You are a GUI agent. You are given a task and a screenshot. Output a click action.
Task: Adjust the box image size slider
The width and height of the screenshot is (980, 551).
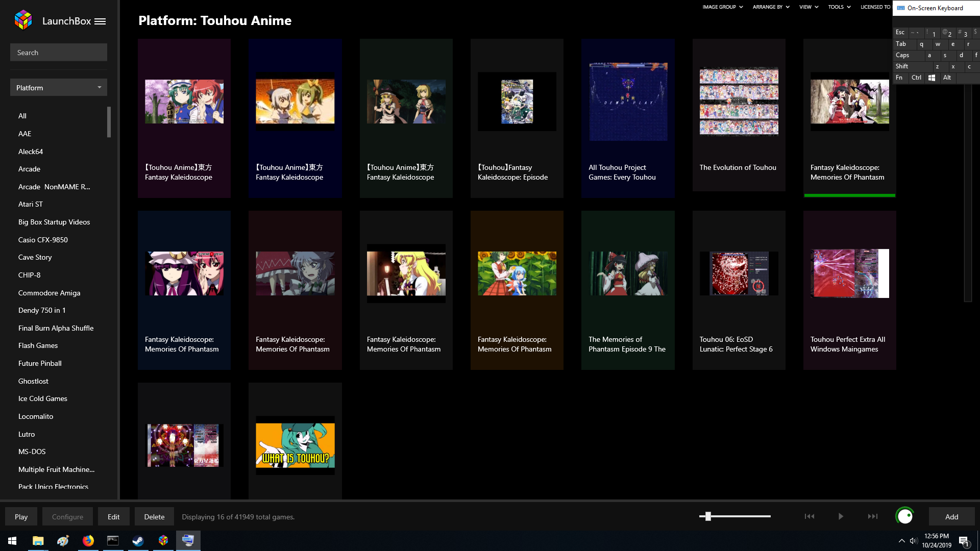[708, 516]
